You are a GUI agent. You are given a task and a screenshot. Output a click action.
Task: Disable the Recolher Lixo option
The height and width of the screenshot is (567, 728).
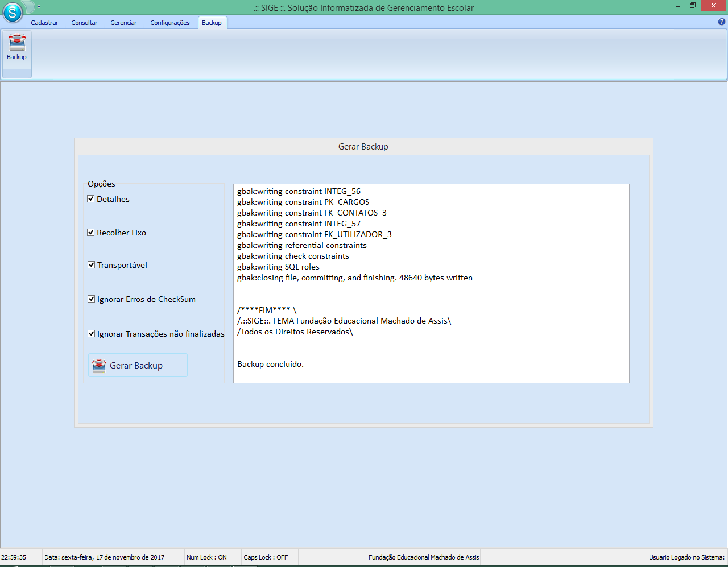tap(92, 232)
